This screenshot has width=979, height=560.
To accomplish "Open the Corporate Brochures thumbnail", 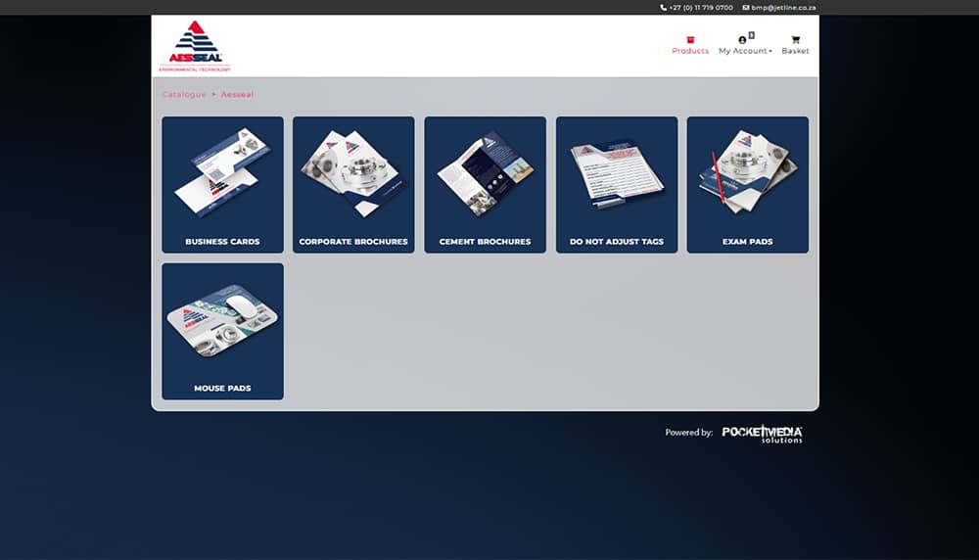I will tap(353, 173).
